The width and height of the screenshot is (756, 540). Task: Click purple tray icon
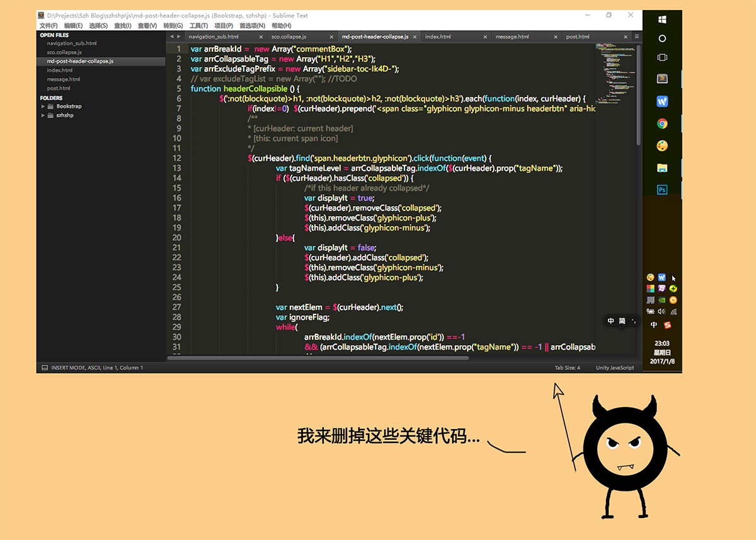(x=662, y=289)
